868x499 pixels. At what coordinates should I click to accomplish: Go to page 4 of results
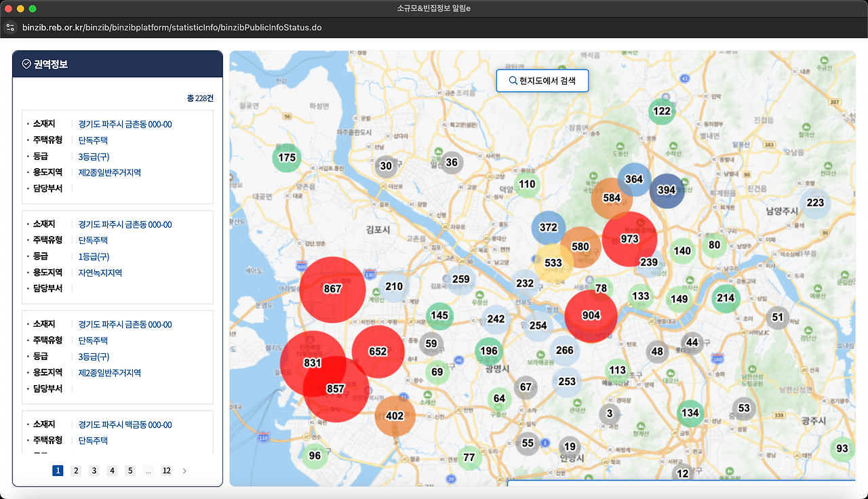[113, 471]
